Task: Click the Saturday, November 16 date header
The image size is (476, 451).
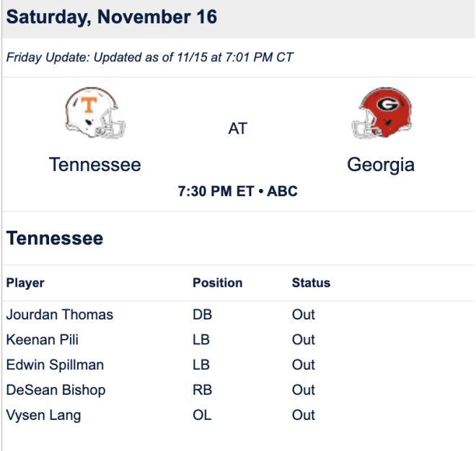Action: (x=111, y=17)
